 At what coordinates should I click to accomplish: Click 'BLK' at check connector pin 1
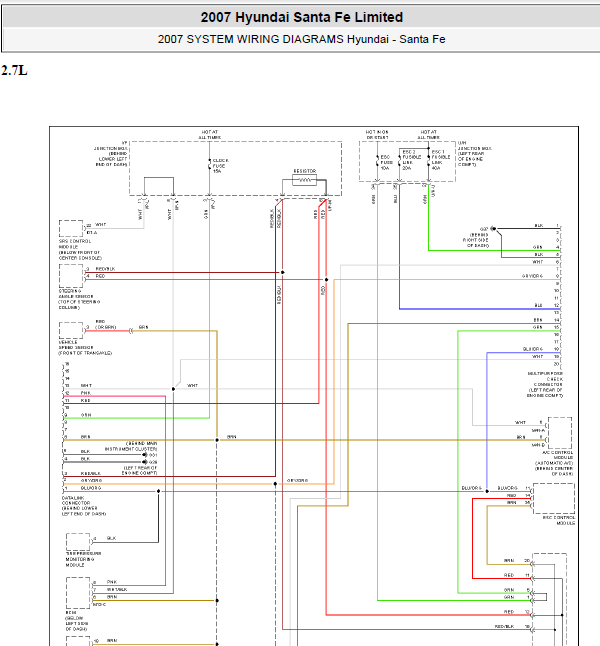click(x=539, y=225)
